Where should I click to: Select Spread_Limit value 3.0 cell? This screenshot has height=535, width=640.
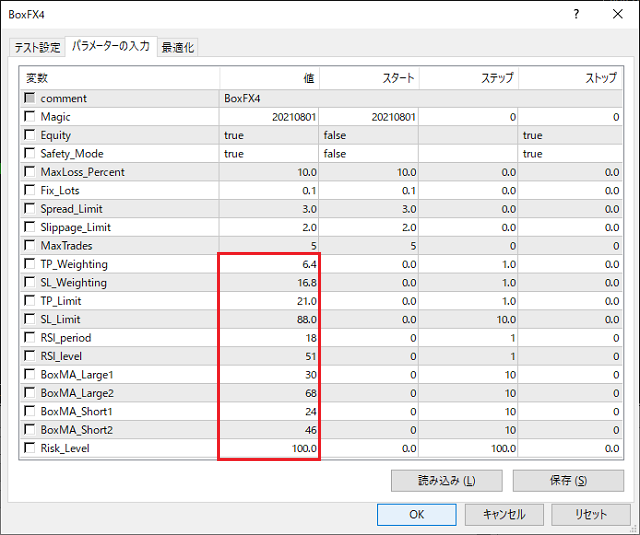(269, 209)
